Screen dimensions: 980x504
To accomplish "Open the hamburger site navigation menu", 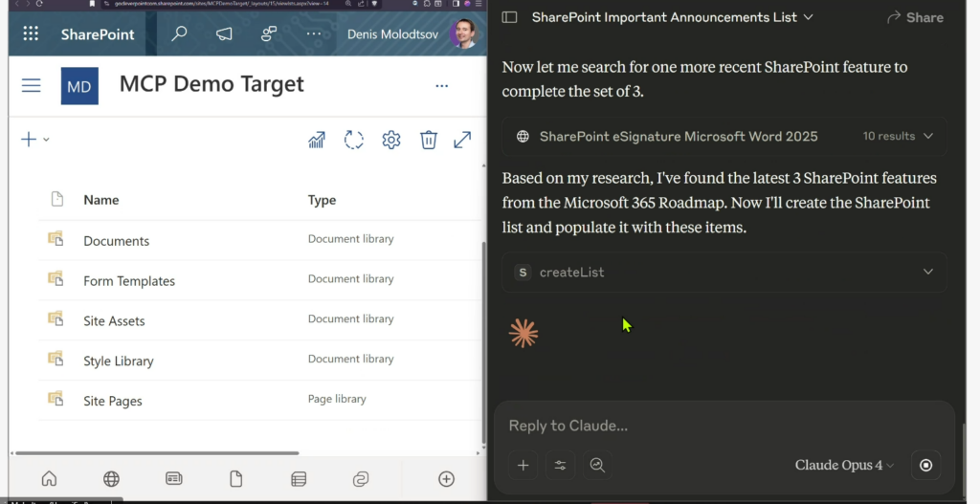I will pyautogui.click(x=32, y=85).
